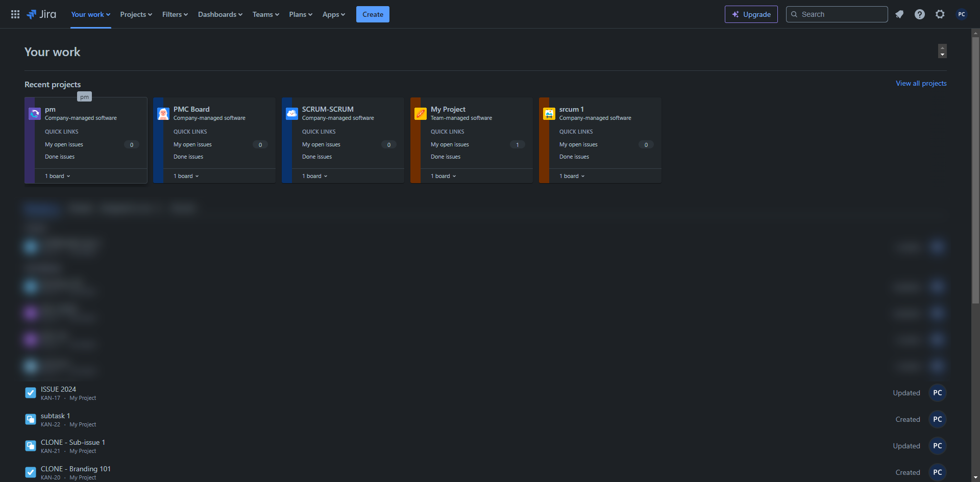Image resolution: width=980 pixels, height=482 pixels.
Task: Click the PC avatar on subtask 1 row
Action: tap(938, 419)
